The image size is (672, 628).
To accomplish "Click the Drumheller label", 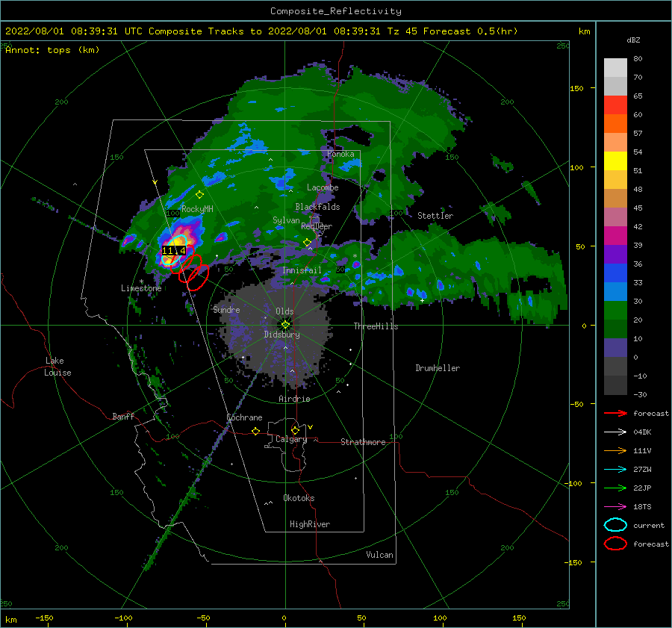I will pos(438,368).
